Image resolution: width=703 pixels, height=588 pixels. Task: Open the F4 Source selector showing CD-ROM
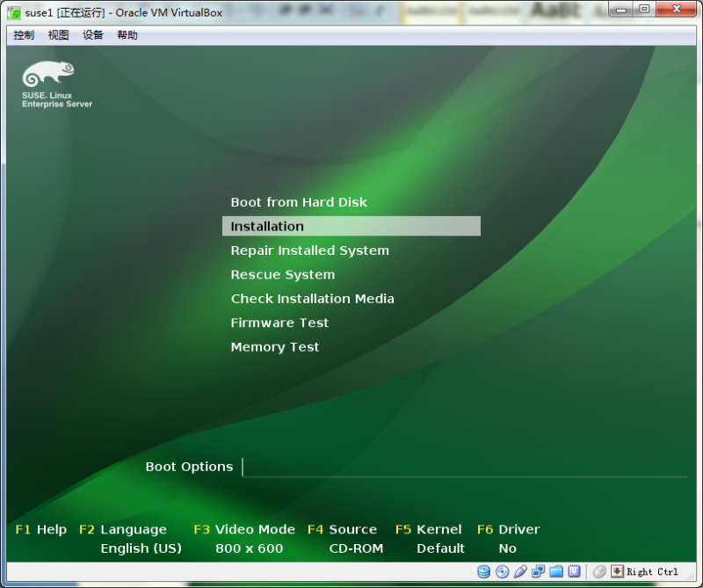tap(343, 529)
